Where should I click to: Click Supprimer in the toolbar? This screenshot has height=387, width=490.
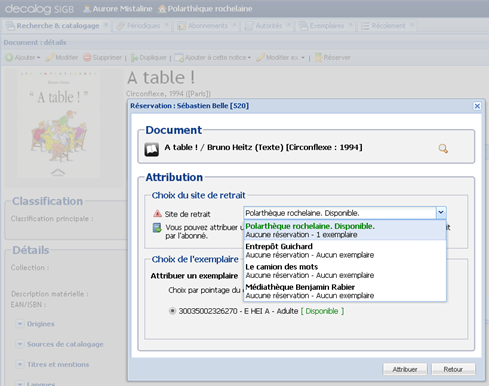point(103,57)
